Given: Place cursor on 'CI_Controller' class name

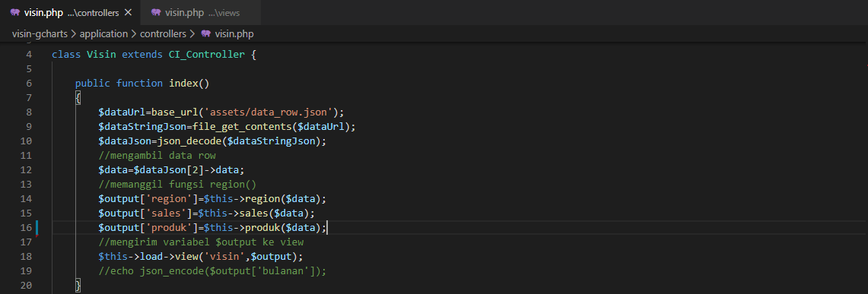Looking at the screenshot, I should [206, 55].
